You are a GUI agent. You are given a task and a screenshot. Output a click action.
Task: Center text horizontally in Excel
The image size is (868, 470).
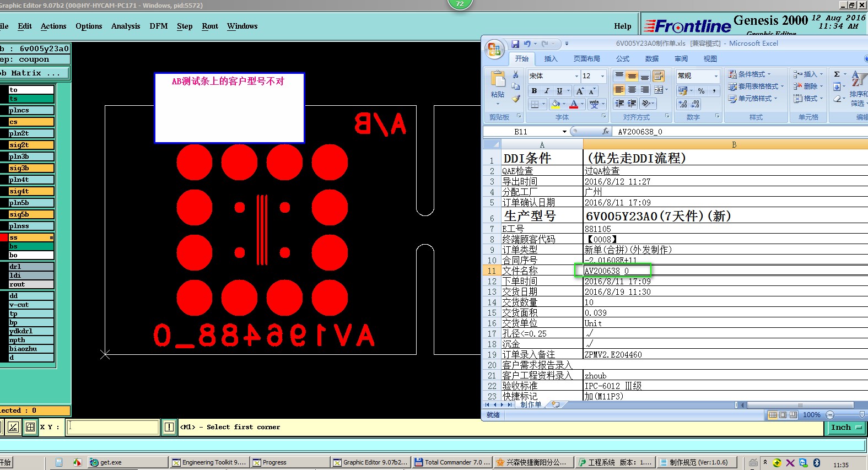coord(632,89)
